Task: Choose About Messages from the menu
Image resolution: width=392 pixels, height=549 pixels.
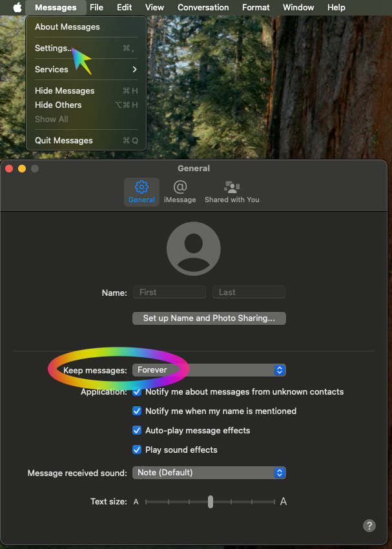Action: click(x=86, y=26)
